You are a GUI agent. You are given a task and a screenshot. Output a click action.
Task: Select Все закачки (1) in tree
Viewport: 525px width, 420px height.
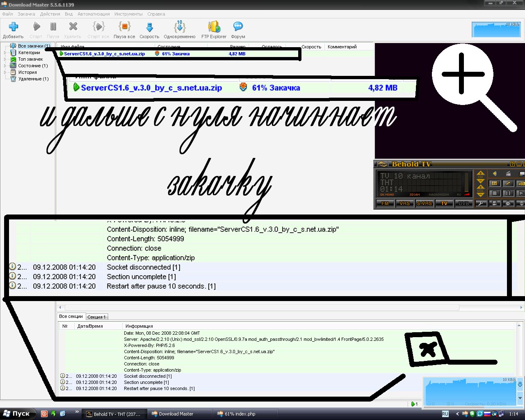pyautogui.click(x=34, y=46)
